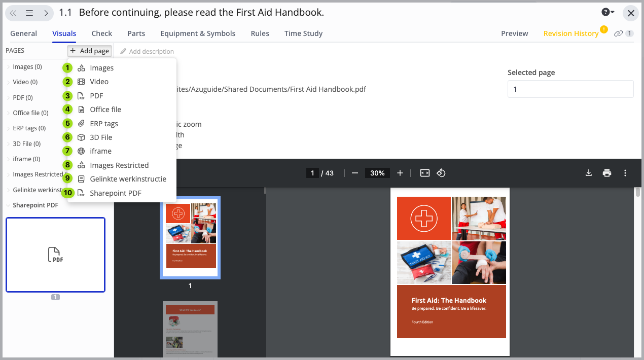Open the help question mark dropdown
The height and width of the screenshot is (360, 644).
pyautogui.click(x=607, y=13)
